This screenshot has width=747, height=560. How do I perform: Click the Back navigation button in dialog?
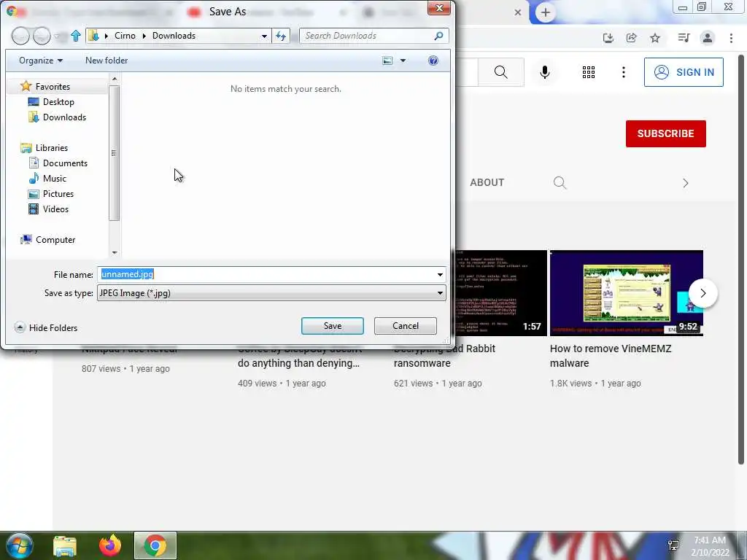coord(20,36)
